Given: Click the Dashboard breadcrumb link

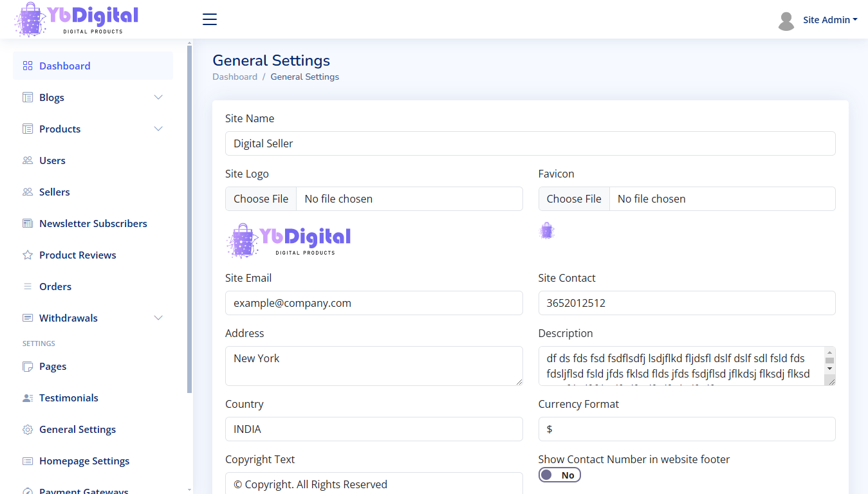Looking at the screenshot, I should pyautogui.click(x=235, y=77).
